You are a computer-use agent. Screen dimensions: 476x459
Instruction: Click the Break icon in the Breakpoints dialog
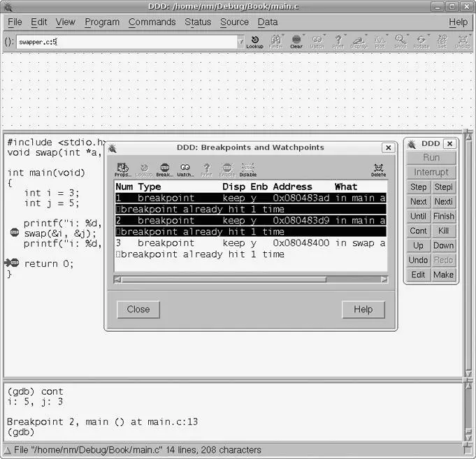164,170
